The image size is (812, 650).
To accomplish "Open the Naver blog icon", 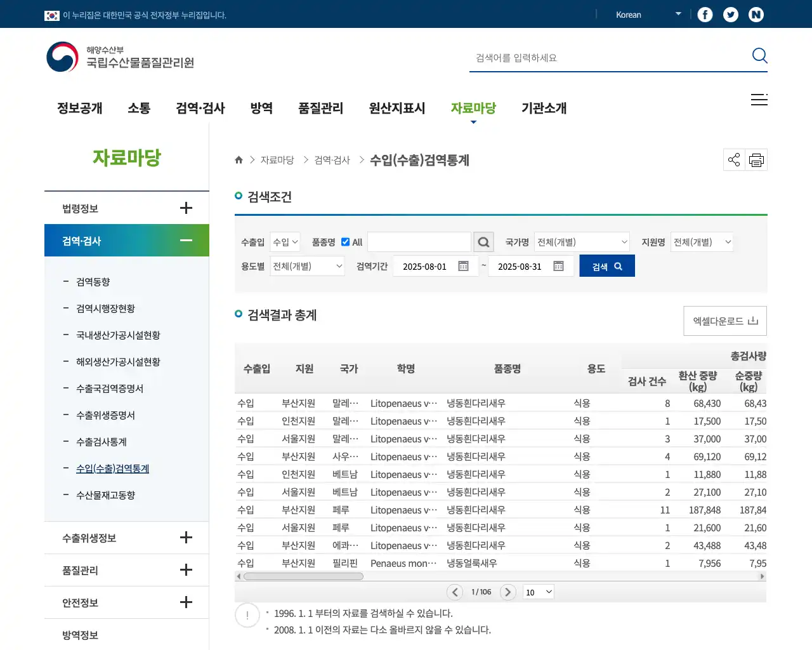I will click(x=756, y=15).
